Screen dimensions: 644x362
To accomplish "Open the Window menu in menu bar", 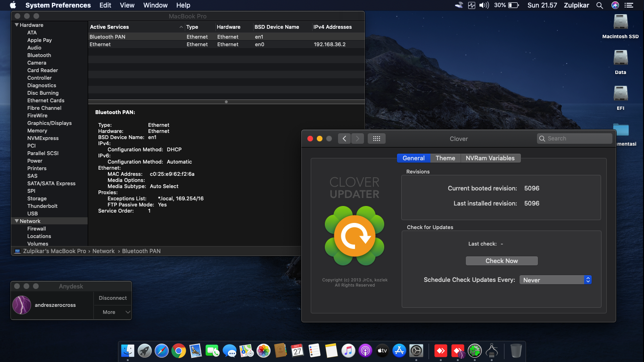I will click(155, 5).
